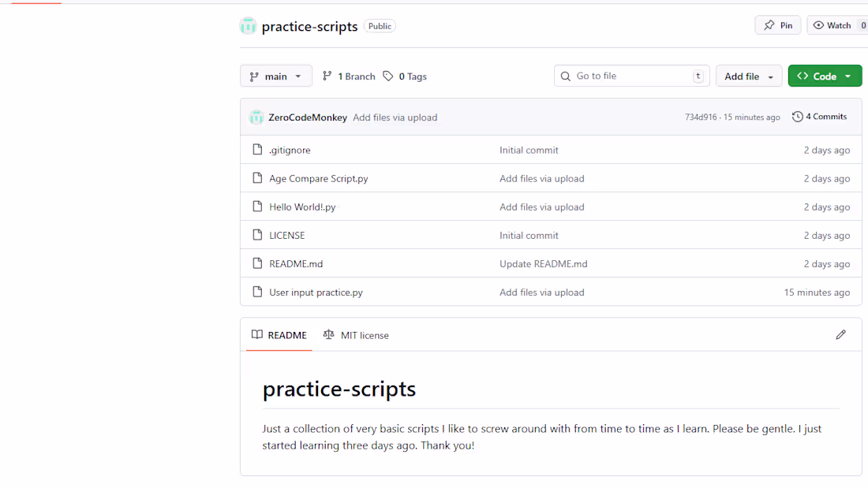
Task: Pin the repository with the Pin button
Action: point(777,25)
